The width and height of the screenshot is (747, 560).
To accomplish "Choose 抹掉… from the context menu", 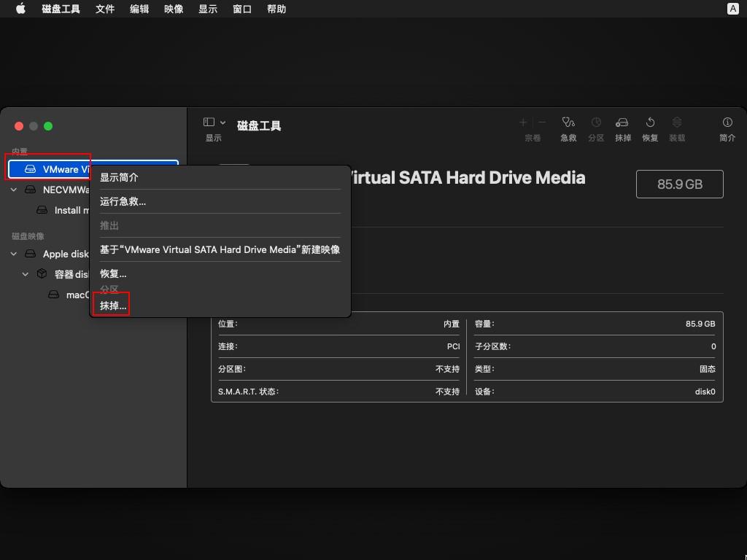I will [x=113, y=305].
